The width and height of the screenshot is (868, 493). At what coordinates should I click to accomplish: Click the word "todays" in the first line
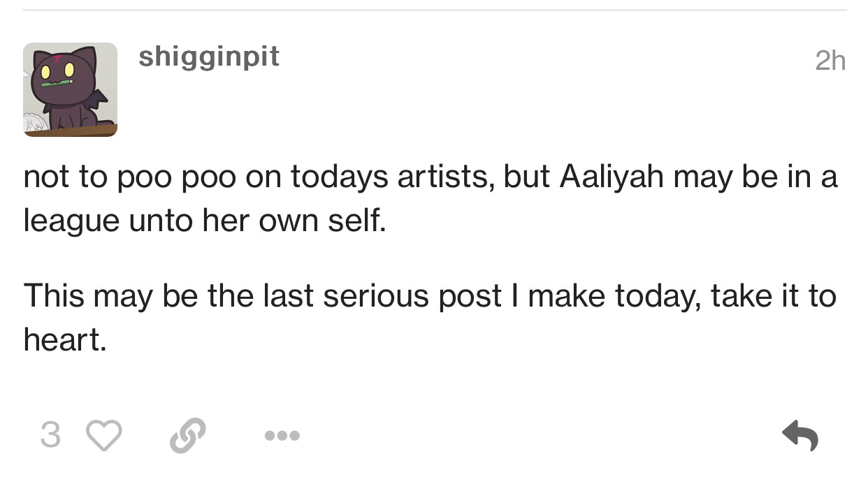[x=340, y=177]
